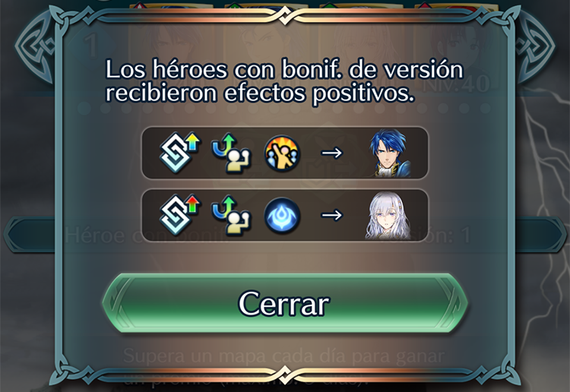Image resolution: width=570 pixels, height=392 pixels.
Task: Tap the skill-level-up icon with red arrow
Action: (x=180, y=215)
